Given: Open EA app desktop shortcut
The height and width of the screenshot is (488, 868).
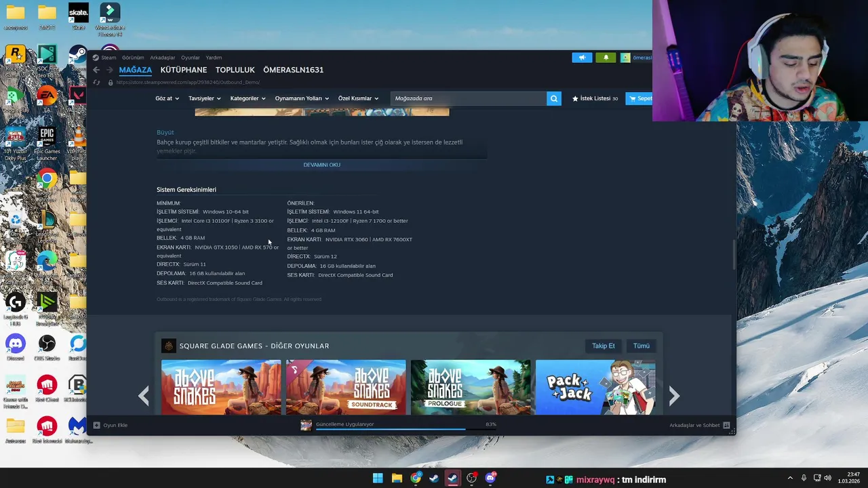Looking at the screenshot, I should [47, 99].
